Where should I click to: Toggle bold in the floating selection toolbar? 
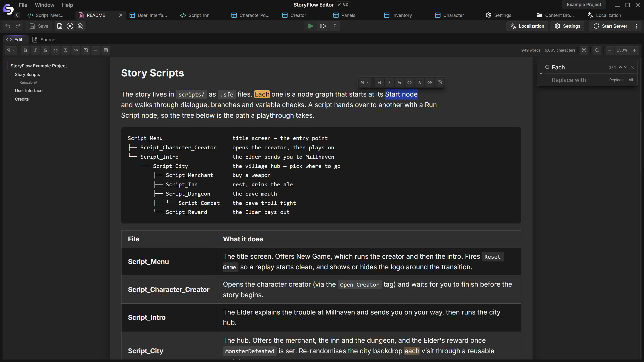coord(379,82)
